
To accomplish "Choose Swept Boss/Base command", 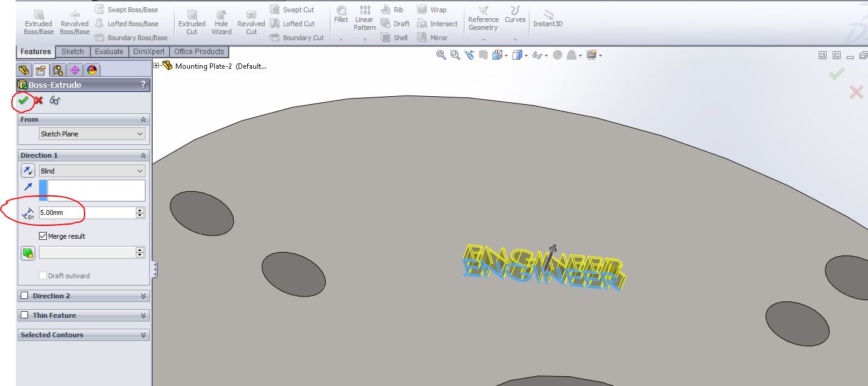I will pyautogui.click(x=126, y=10).
